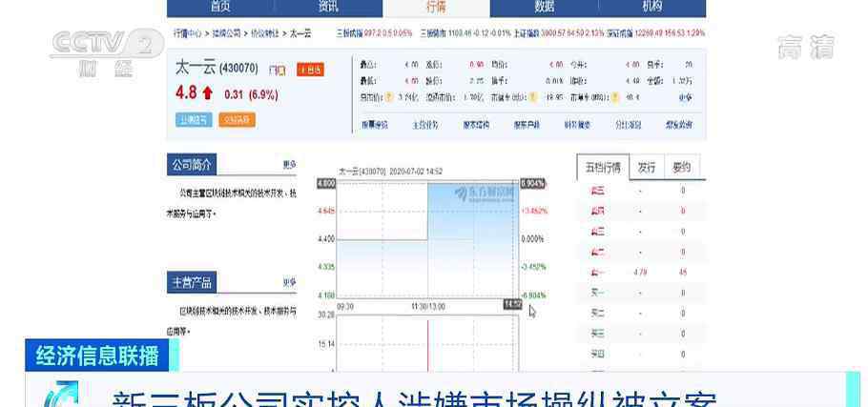
Task: Click the fourth link in the stock info row
Action: 527,125
